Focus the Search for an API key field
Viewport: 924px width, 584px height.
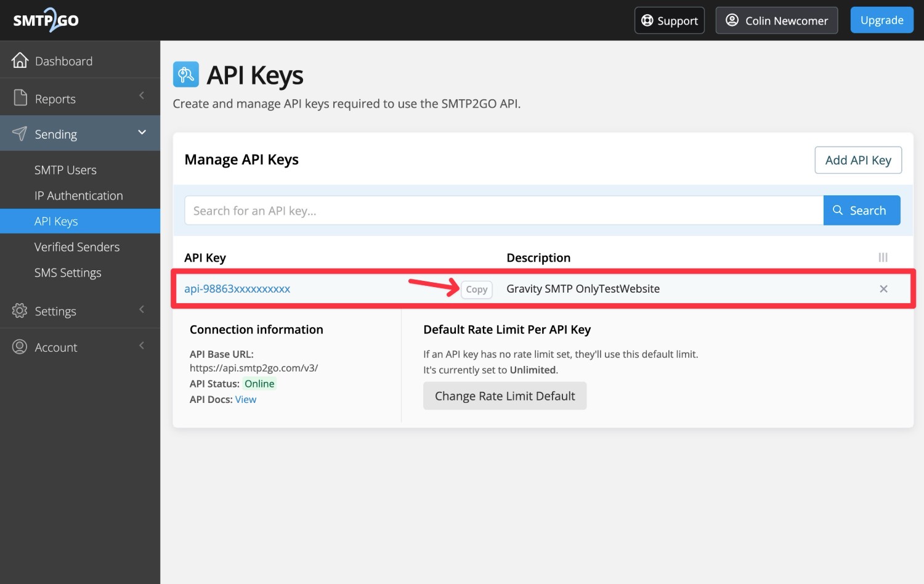[x=504, y=211]
